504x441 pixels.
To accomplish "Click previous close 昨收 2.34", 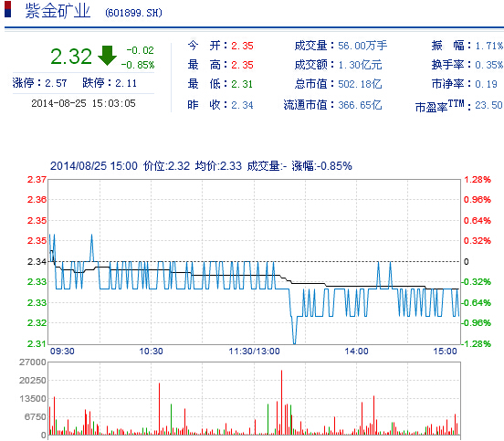I will (x=221, y=105).
